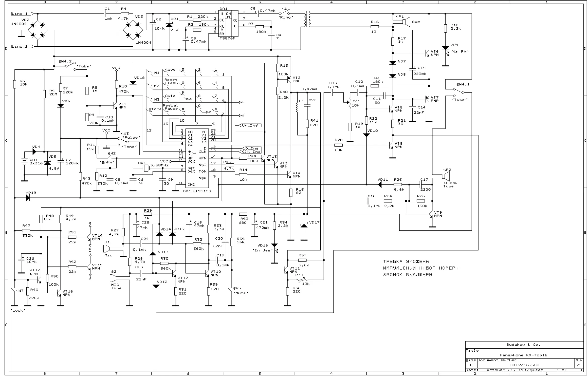The image size is (588, 376).
Task: Click the SP2 tube speaker symbol
Action: tap(446, 176)
